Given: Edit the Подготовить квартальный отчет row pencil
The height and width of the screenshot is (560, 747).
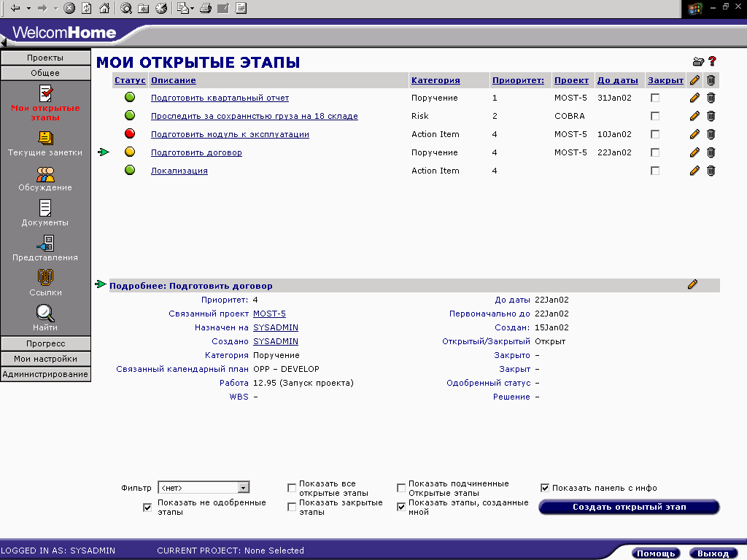Looking at the screenshot, I should (694, 98).
